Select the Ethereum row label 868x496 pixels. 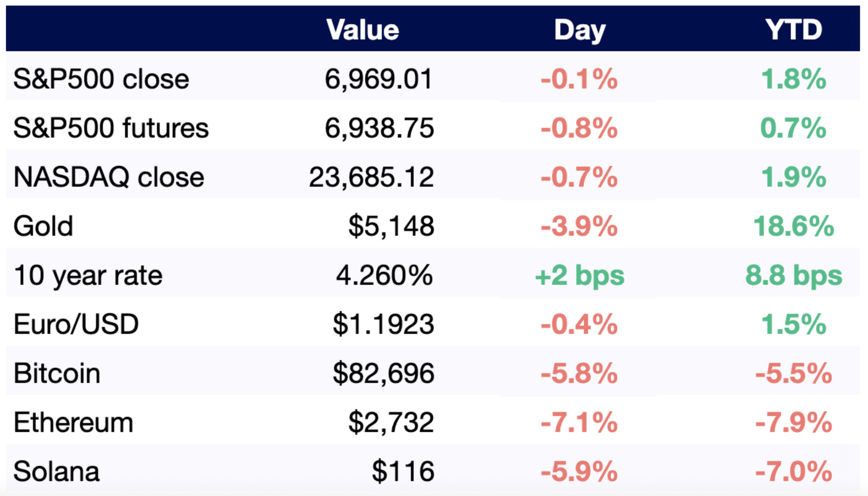pos(73,422)
